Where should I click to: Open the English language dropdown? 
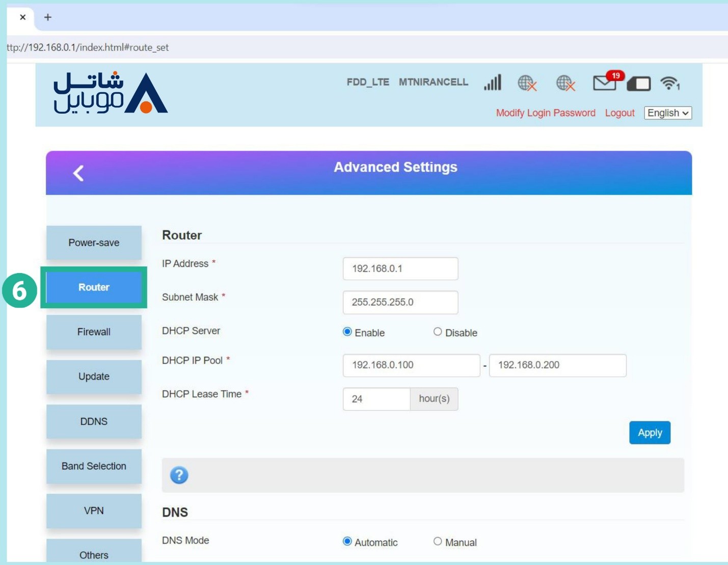coord(668,113)
